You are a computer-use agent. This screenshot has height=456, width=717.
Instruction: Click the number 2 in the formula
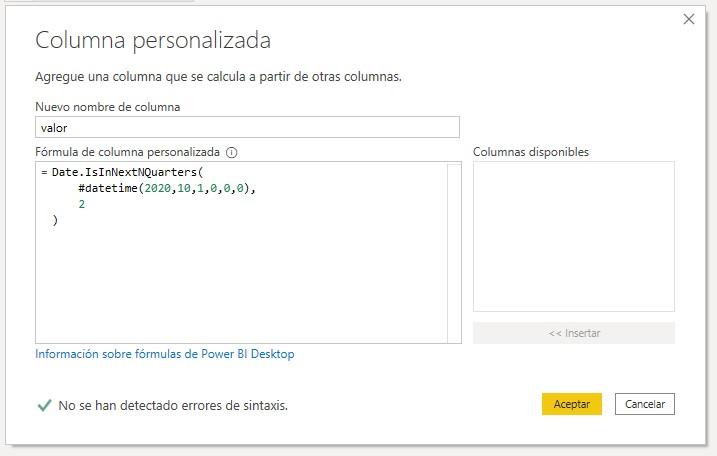[82, 204]
